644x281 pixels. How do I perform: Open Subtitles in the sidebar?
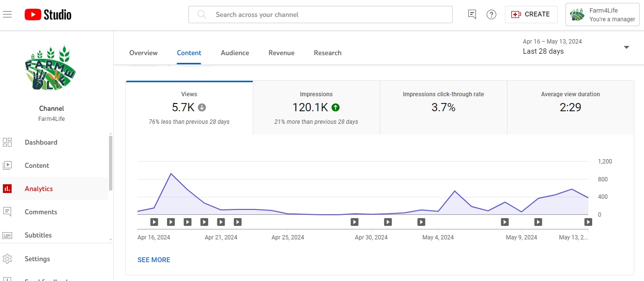coord(38,235)
